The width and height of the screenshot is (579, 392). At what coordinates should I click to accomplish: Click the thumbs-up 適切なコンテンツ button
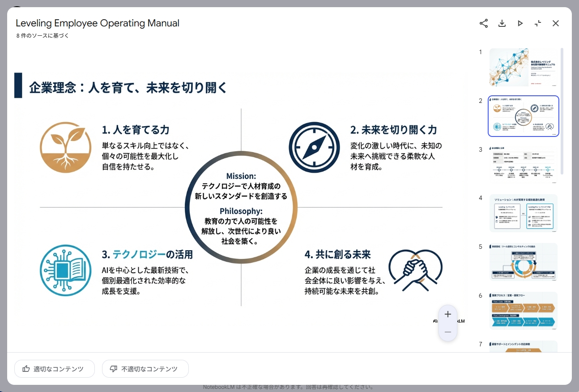pos(55,369)
